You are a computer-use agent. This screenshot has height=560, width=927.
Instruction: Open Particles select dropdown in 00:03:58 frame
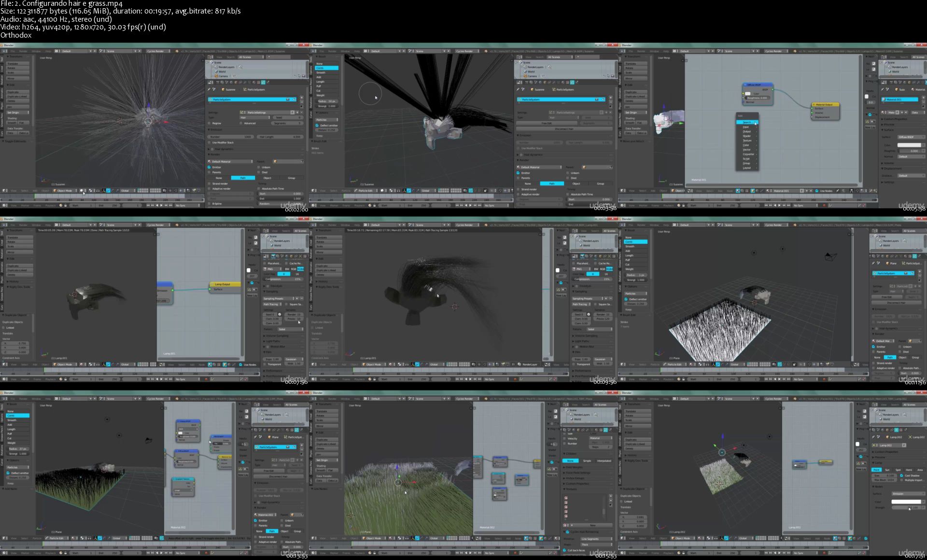(327, 120)
